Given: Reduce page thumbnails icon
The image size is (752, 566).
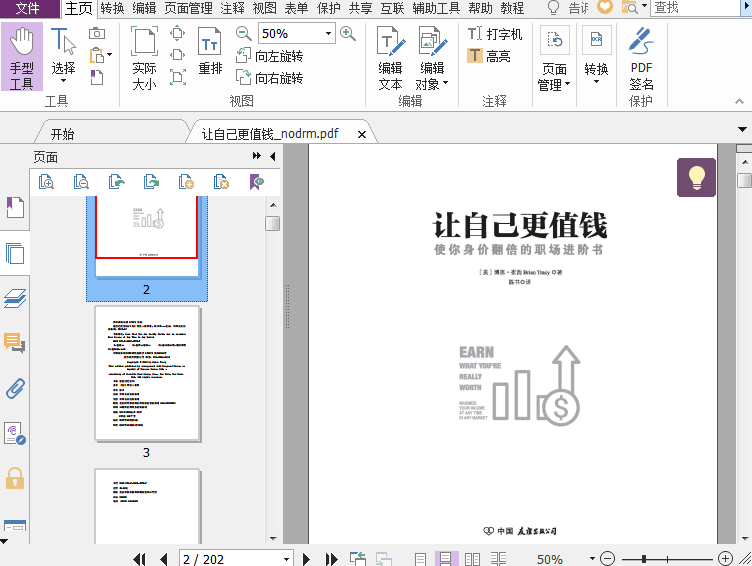Looking at the screenshot, I should click(x=81, y=182).
